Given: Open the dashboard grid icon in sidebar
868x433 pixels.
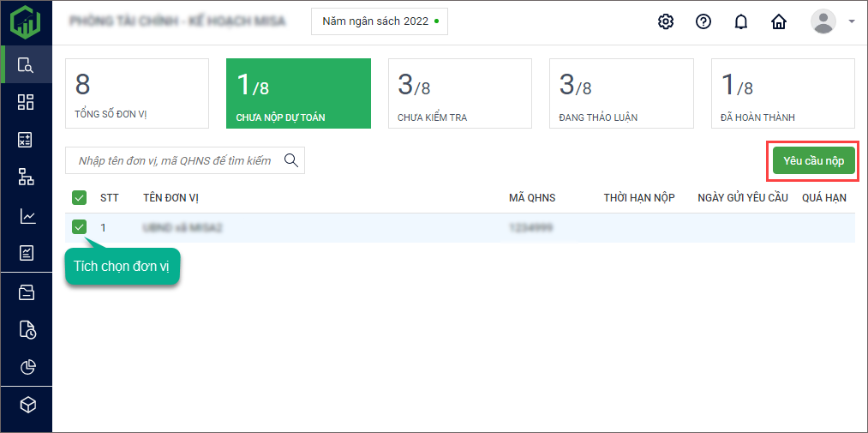Looking at the screenshot, I should (x=26, y=103).
